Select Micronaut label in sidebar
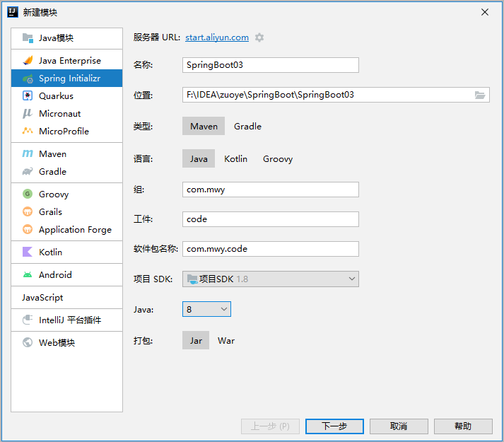The height and width of the screenshot is (442, 504). click(60, 114)
